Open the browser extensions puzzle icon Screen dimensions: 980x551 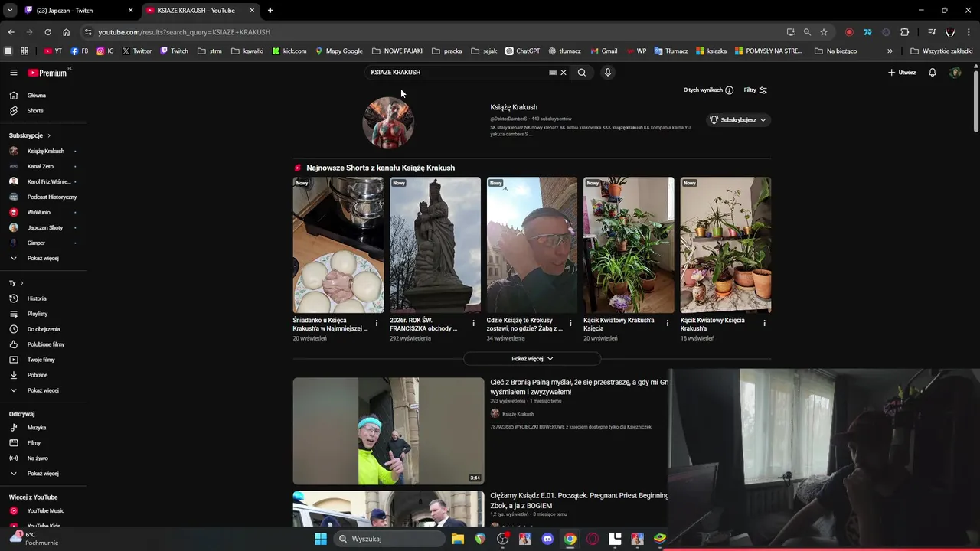[x=905, y=32]
